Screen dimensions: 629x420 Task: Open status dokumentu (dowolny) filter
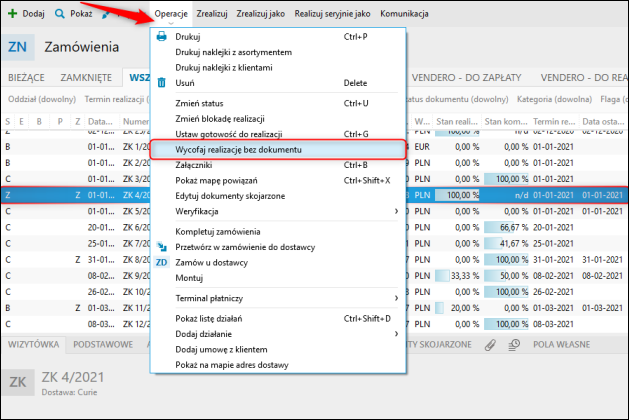click(457, 99)
